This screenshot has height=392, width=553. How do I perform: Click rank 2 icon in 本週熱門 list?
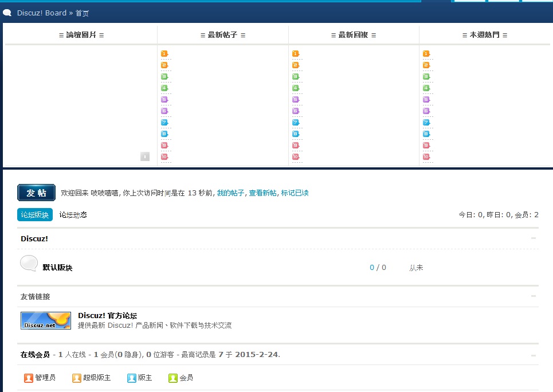click(x=426, y=65)
